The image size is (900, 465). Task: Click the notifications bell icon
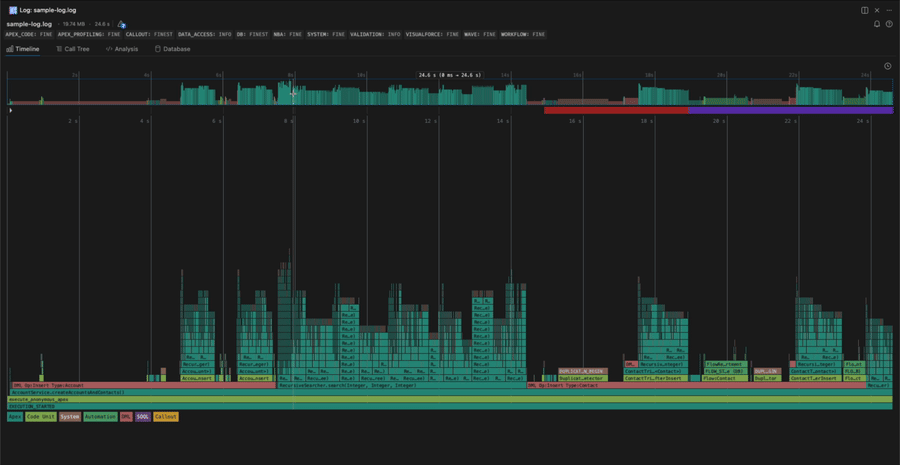click(876, 24)
